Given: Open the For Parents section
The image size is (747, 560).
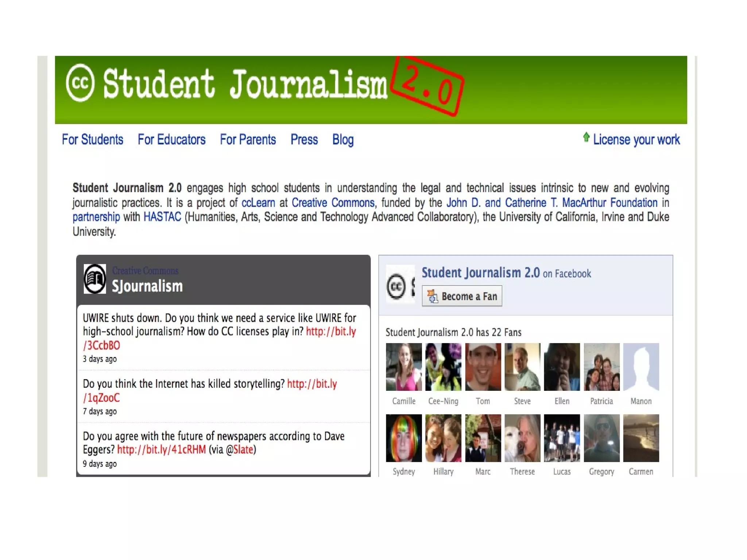Looking at the screenshot, I should click(248, 140).
